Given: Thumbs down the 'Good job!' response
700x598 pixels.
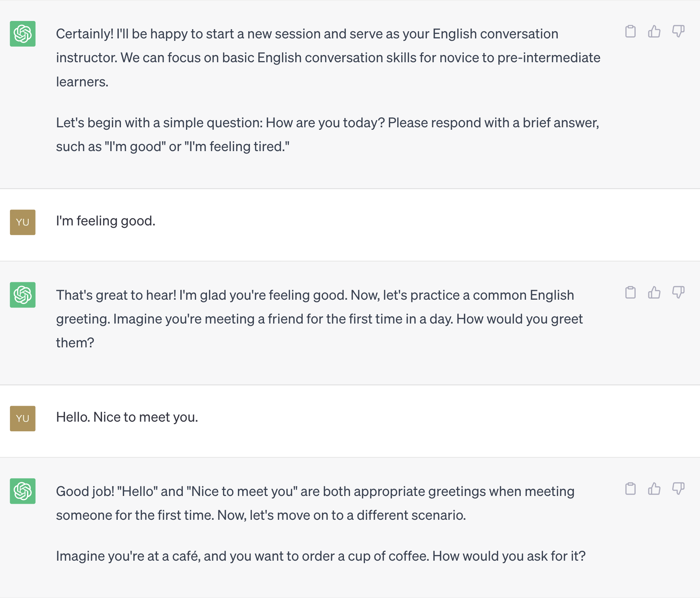Looking at the screenshot, I should pyautogui.click(x=678, y=489).
